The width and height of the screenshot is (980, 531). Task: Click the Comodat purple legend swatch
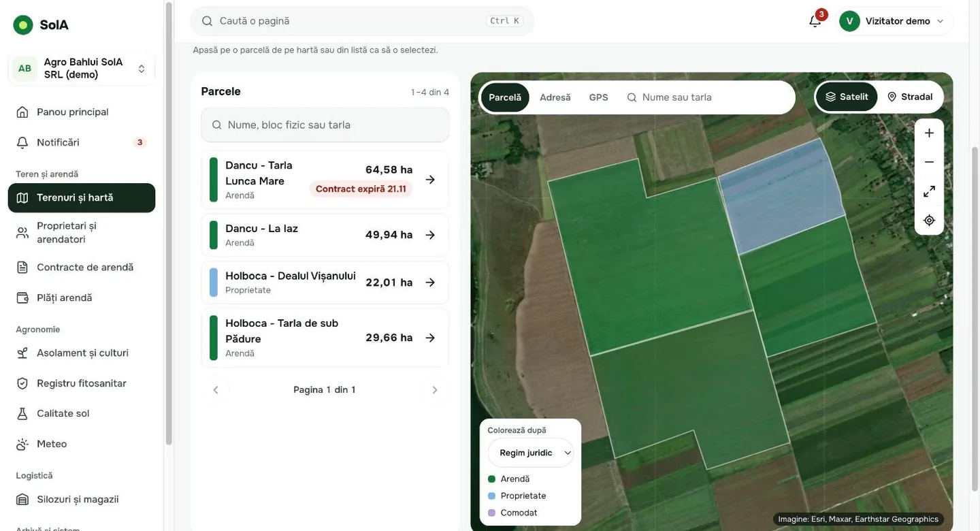point(491,513)
